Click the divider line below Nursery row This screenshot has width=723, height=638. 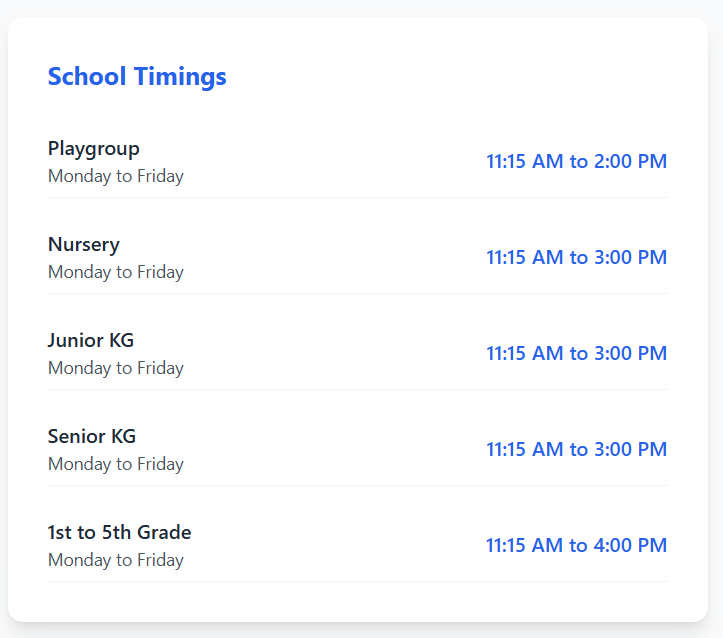tap(358, 294)
